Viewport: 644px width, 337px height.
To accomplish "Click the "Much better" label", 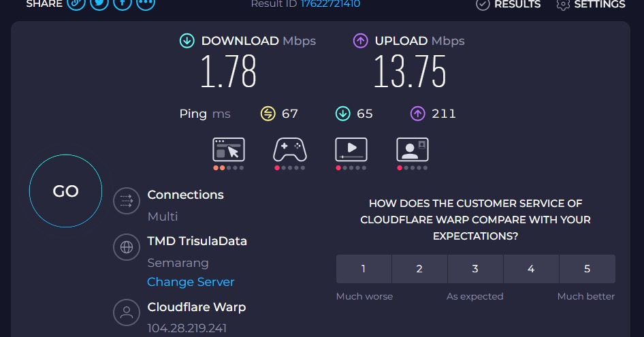I will coord(586,296).
